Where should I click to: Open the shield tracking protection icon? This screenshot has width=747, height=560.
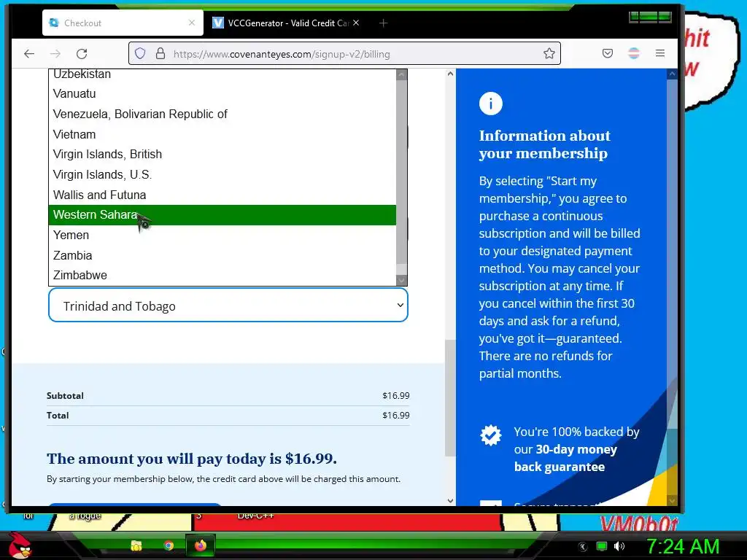click(x=139, y=53)
